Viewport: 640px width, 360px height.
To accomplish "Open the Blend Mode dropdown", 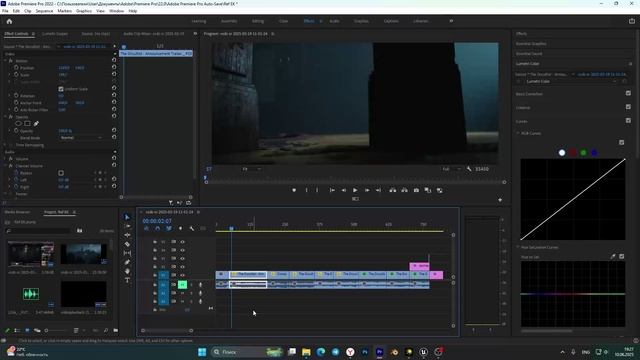I will point(81,138).
